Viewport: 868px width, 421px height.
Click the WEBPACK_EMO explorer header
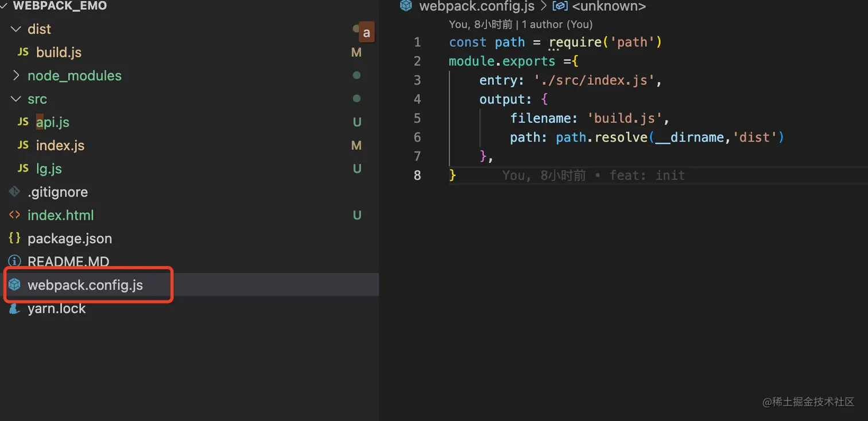pos(60,6)
